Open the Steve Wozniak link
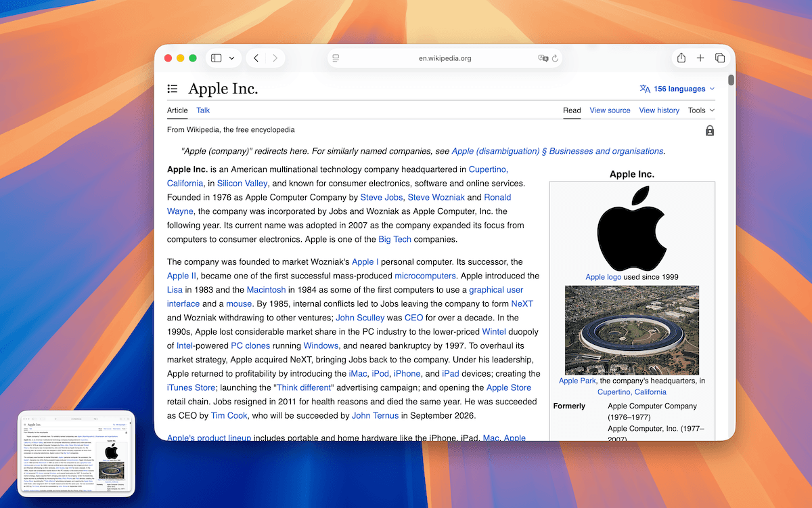Image resolution: width=812 pixels, height=508 pixels. point(436,197)
